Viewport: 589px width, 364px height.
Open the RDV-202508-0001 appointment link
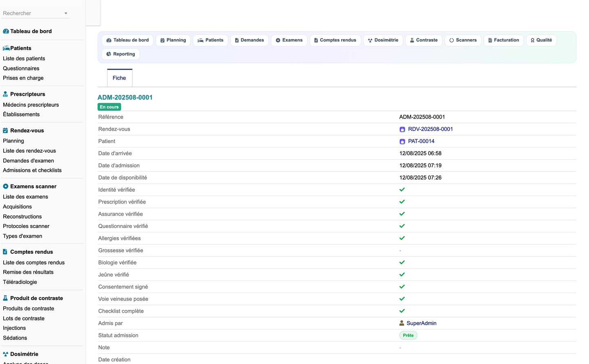(430, 129)
